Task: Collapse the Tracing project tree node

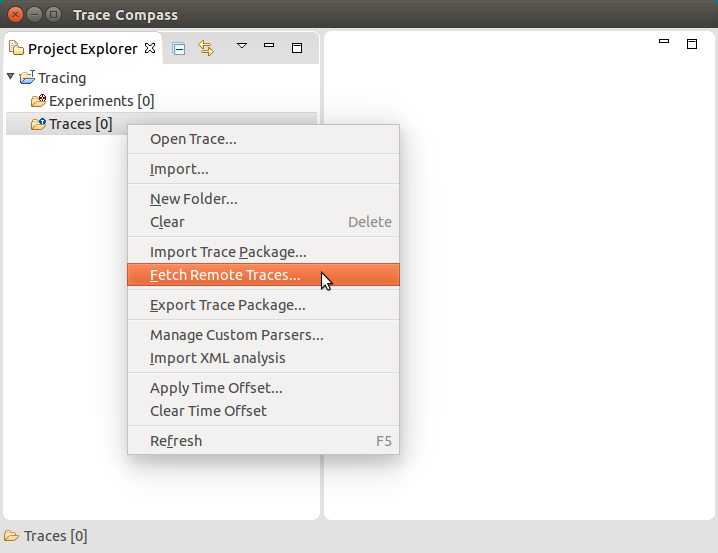Action: 11,77
